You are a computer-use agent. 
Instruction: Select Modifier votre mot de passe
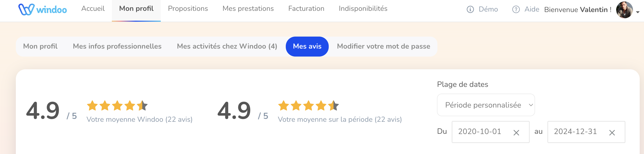pos(383,46)
